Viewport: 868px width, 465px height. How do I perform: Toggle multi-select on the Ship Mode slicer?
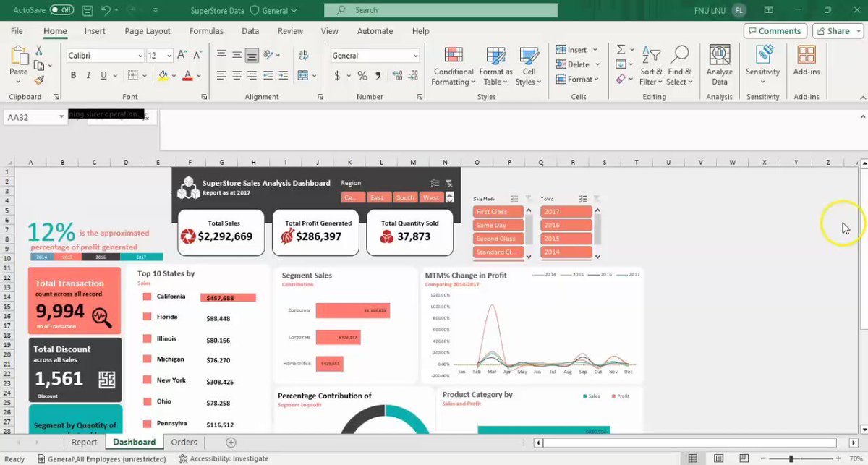(x=514, y=199)
